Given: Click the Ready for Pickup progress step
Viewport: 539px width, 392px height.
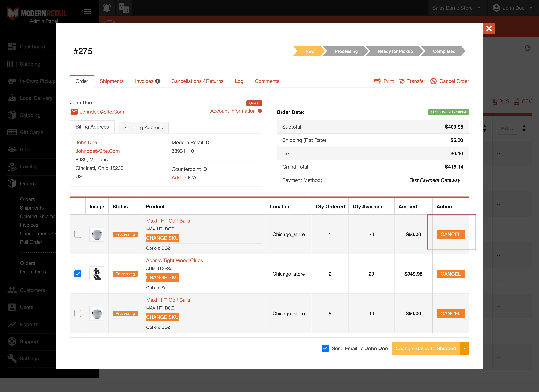Looking at the screenshot, I should pyautogui.click(x=395, y=51).
